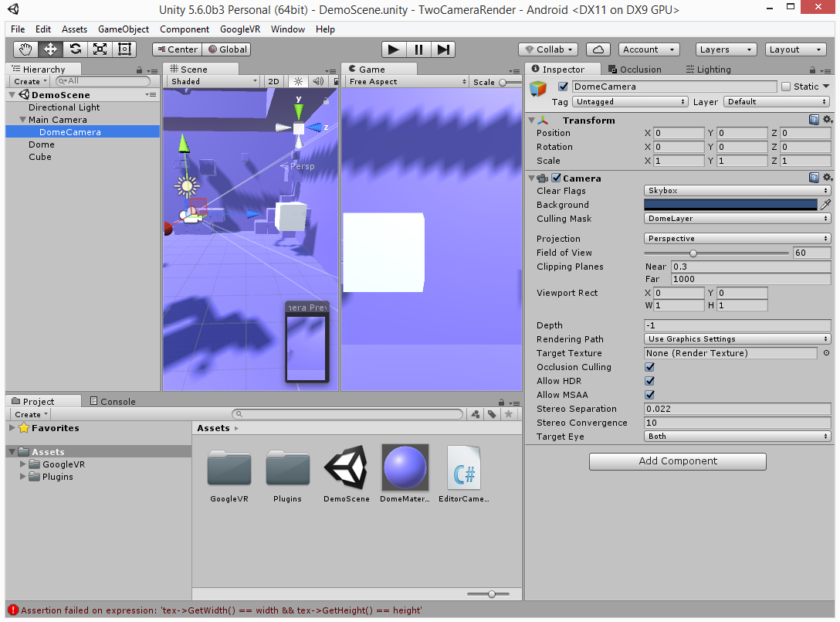The height and width of the screenshot is (622, 840).
Task: Open the GoogleVR menu
Action: (x=240, y=29)
